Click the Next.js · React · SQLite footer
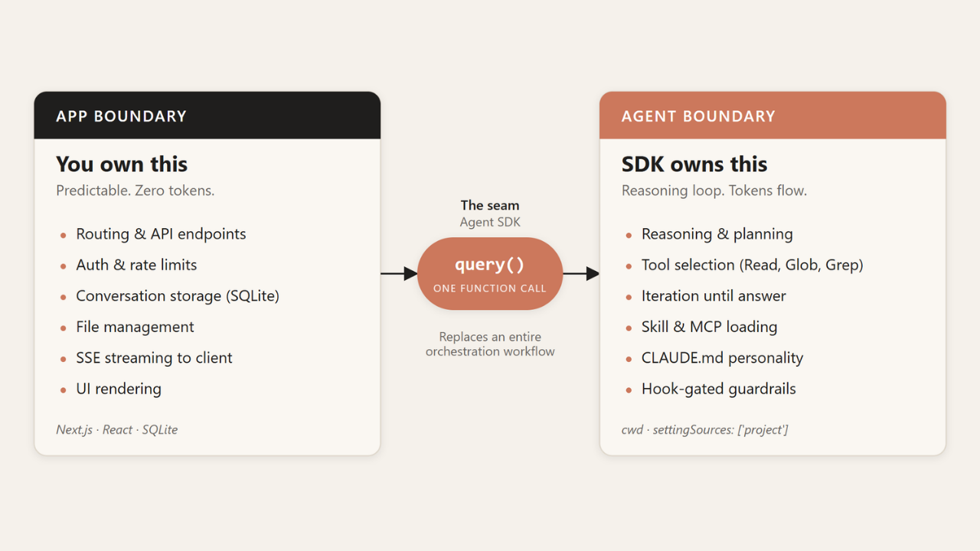 pos(116,429)
